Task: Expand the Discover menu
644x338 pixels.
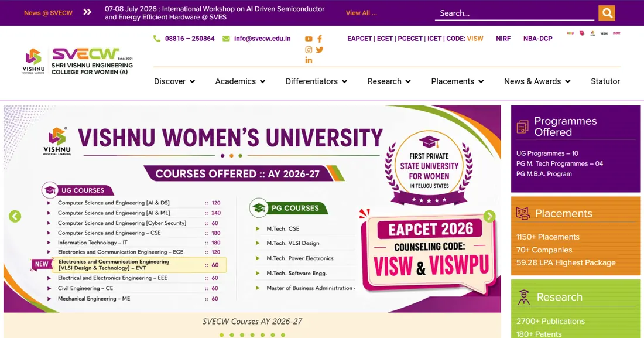Action: click(174, 81)
